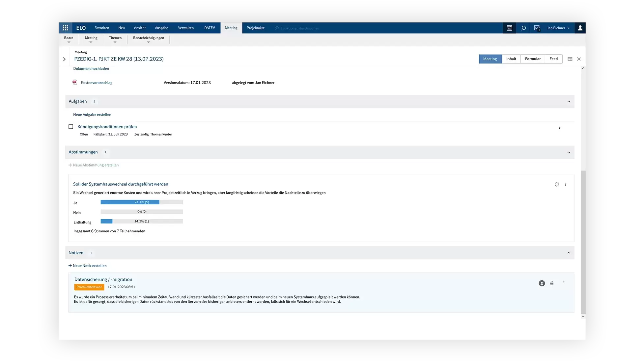Collapse the Abstimmungen section

pyautogui.click(x=569, y=152)
